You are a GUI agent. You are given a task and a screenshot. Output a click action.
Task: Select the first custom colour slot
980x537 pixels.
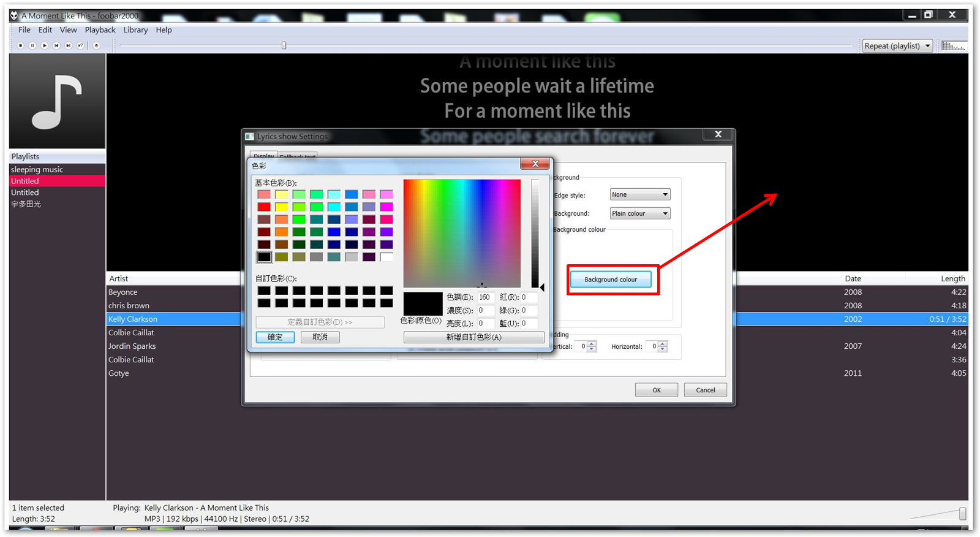[x=264, y=291]
